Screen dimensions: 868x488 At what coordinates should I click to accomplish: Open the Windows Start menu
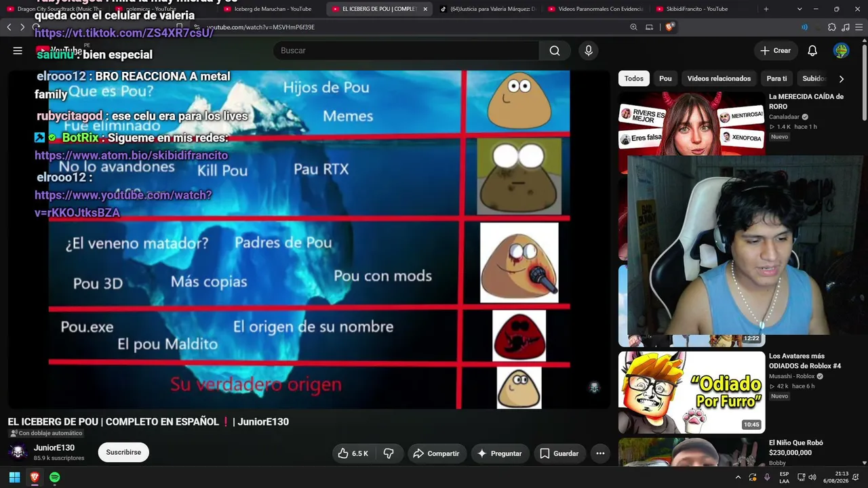(14, 477)
